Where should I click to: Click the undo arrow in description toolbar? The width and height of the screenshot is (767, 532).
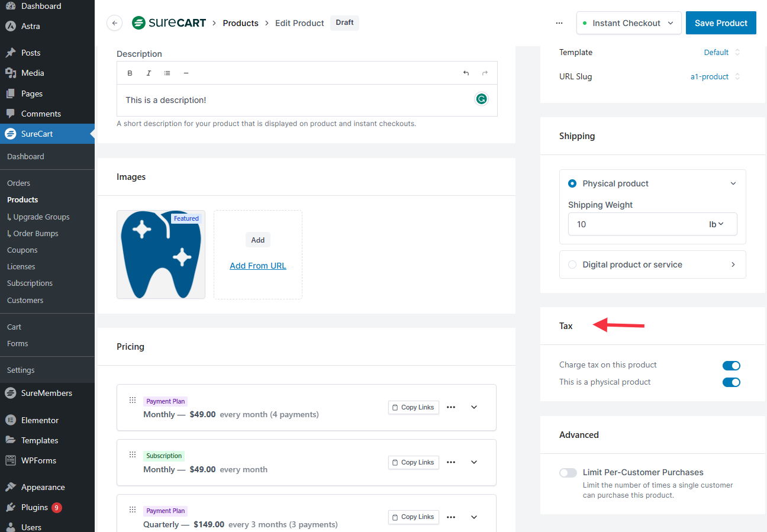coord(466,73)
